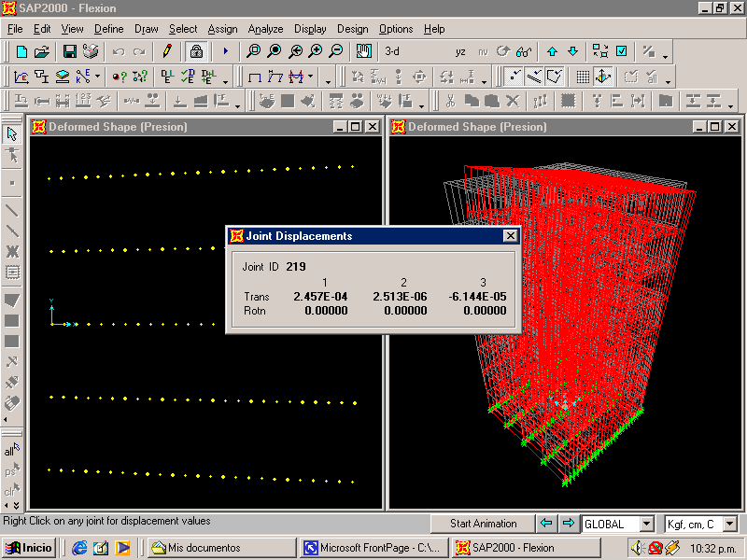Click the Shrink Elements toggle icon
This screenshot has height=560, width=747.
600,51
